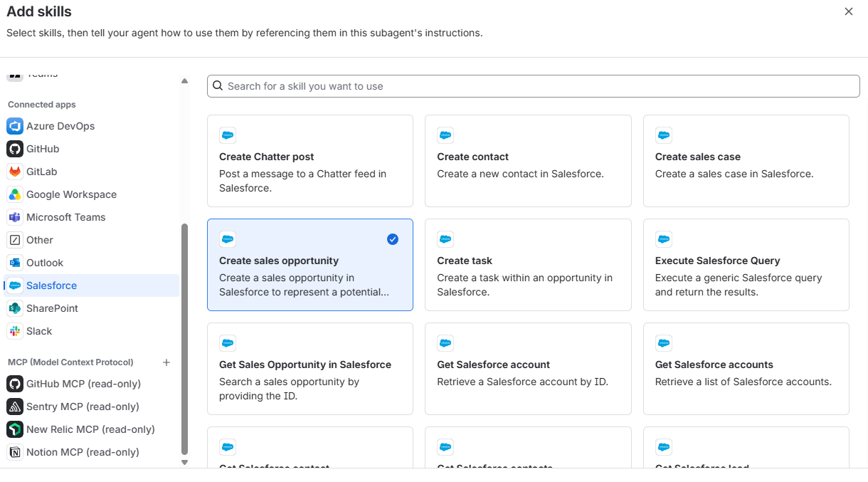
Task: Uncheck the Create sales opportunity checkmark
Action: (x=393, y=239)
